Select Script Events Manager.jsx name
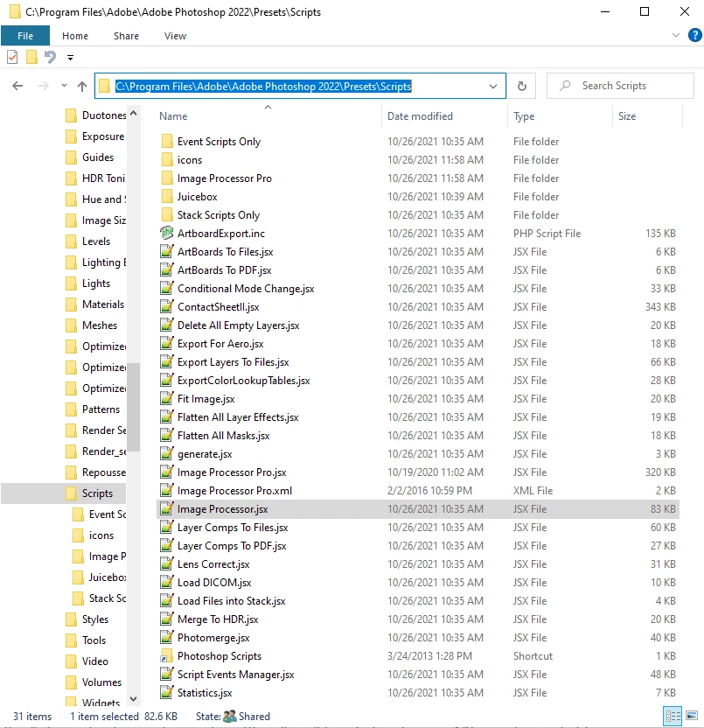Screen dimensions: 704x728 pos(236,675)
